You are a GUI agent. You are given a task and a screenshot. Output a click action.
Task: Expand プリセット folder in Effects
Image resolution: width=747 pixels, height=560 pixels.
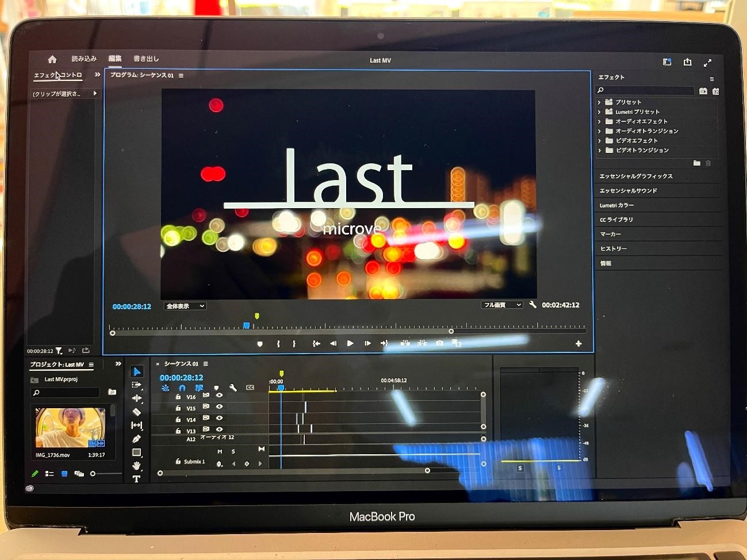point(599,102)
